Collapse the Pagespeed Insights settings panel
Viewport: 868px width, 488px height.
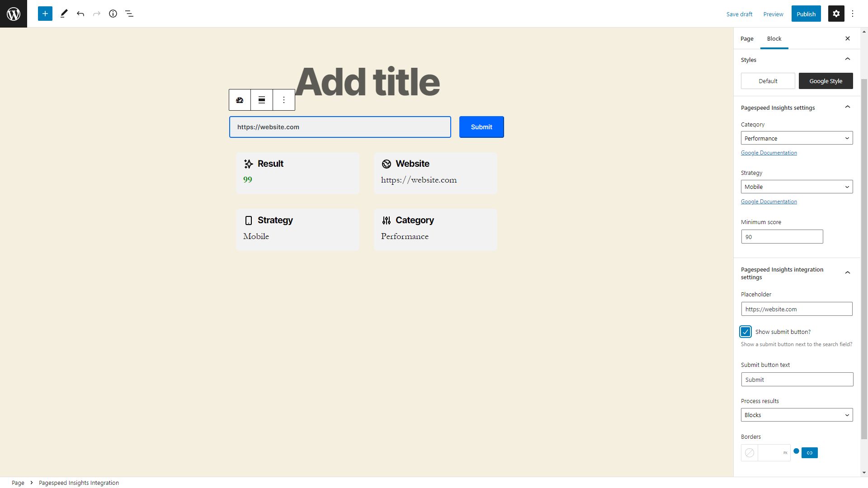click(847, 107)
